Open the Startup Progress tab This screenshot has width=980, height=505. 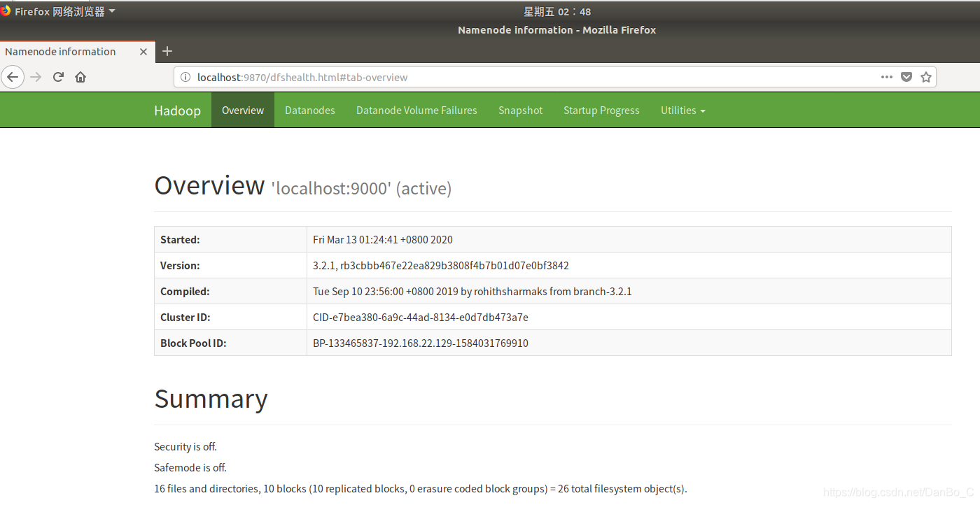pos(601,111)
